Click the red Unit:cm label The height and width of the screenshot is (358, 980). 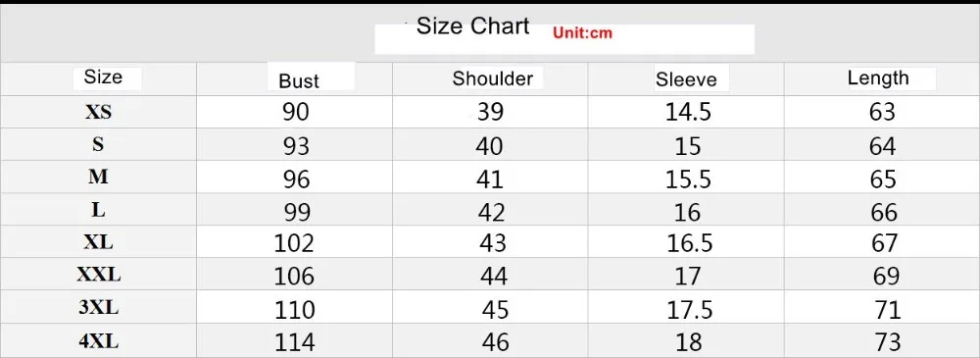(582, 33)
